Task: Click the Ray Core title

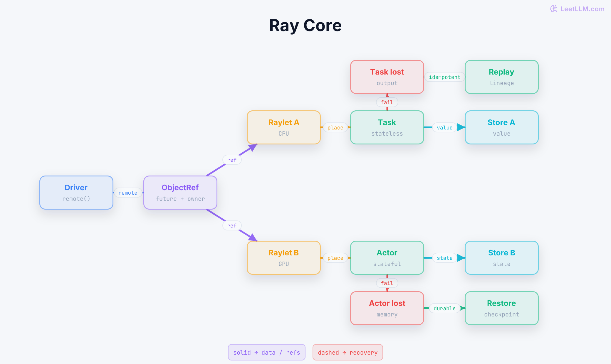Action: (x=305, y=25)
